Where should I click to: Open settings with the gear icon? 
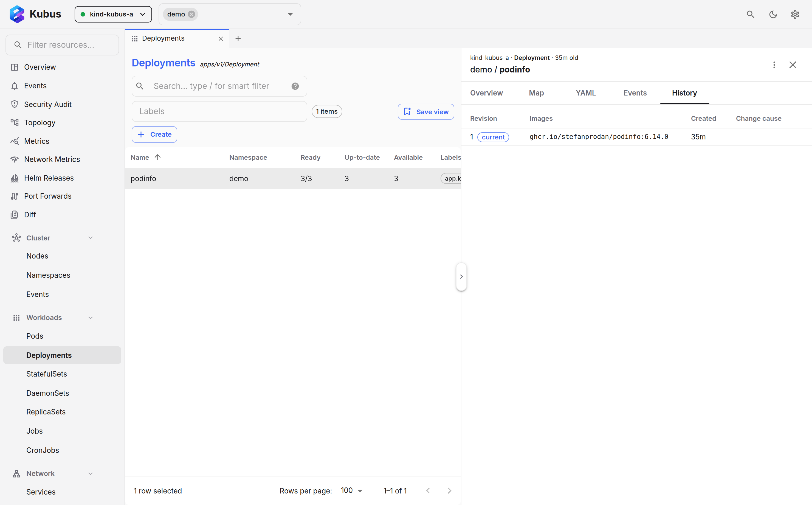[x=795, y=14]
